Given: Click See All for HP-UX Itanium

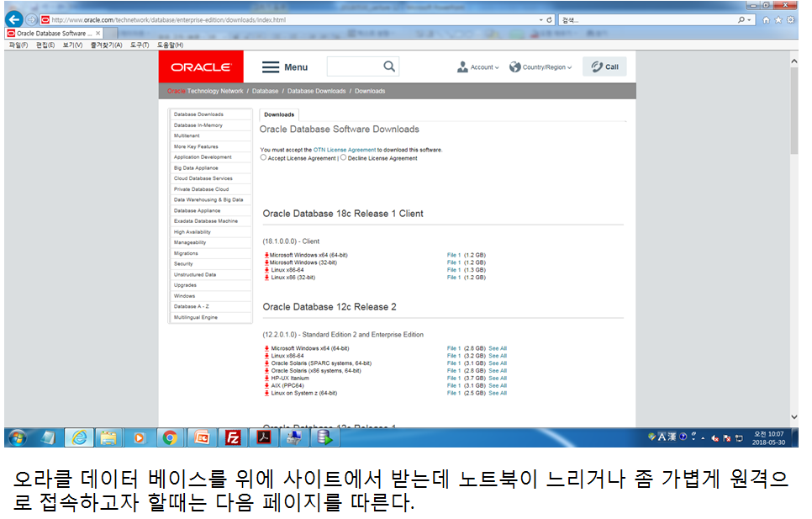Looking at the screenshot, I should tap(498, 379).
